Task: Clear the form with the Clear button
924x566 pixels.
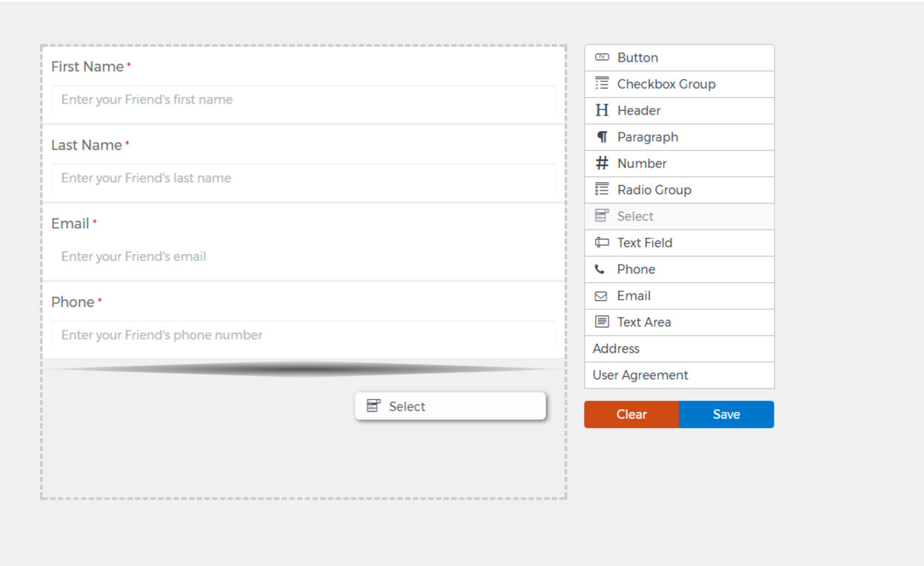Action: 632,414
